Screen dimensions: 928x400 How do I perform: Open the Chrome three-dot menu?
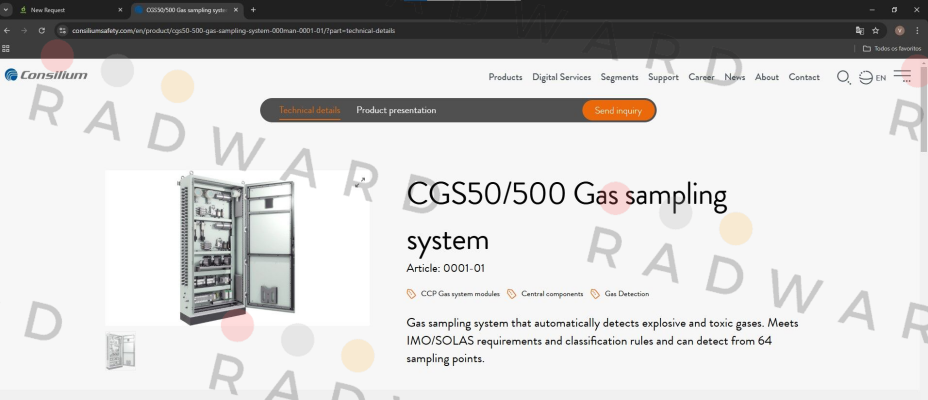tap(917, 30)
